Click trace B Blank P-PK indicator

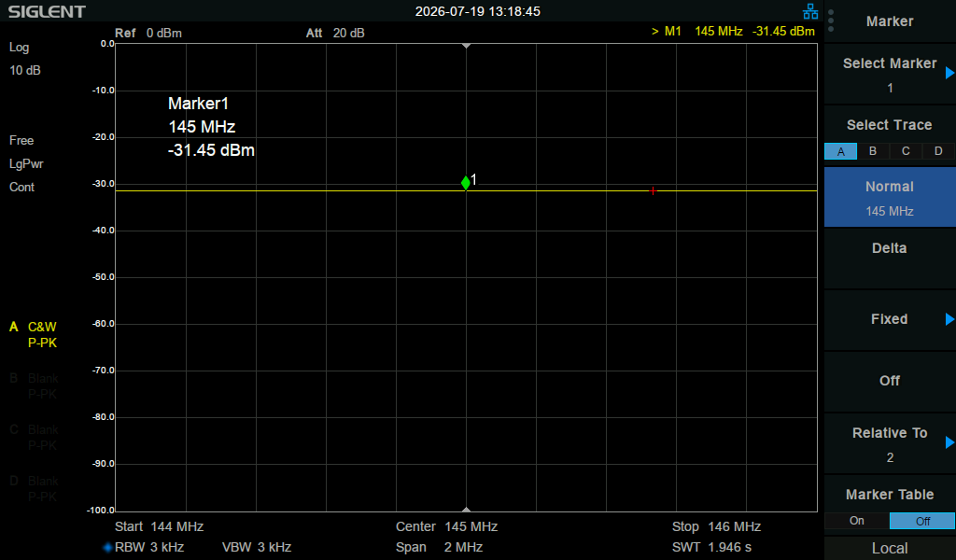tap(34, 386)
